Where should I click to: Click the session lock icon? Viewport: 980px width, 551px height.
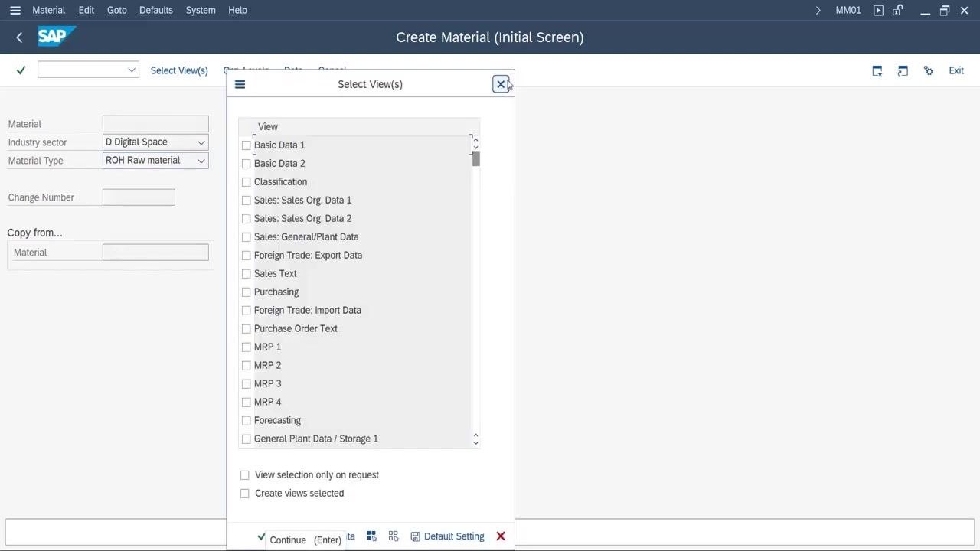click(x=897, y=10)
